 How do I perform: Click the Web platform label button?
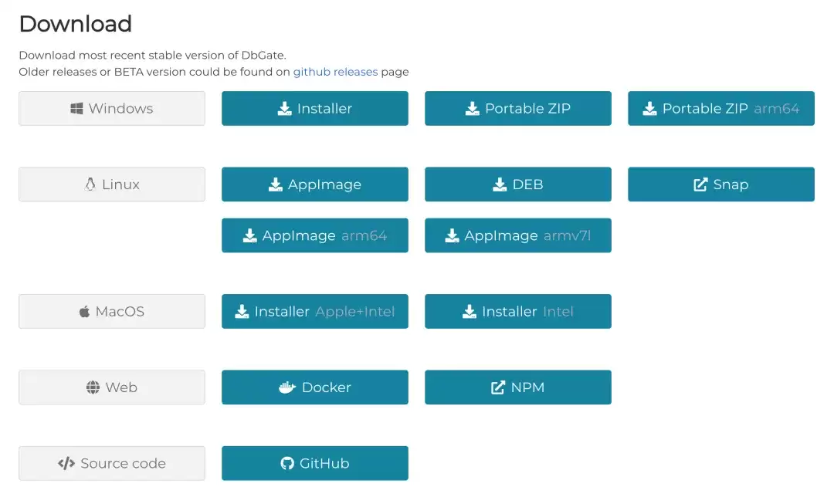pos(112,387)
